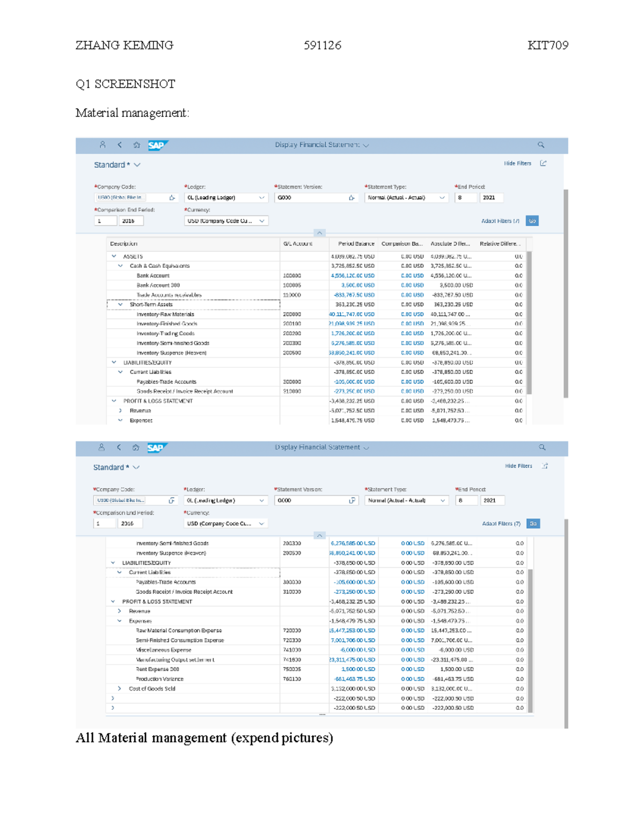Click the back navigation arrow icon

[x=119, y=144]
